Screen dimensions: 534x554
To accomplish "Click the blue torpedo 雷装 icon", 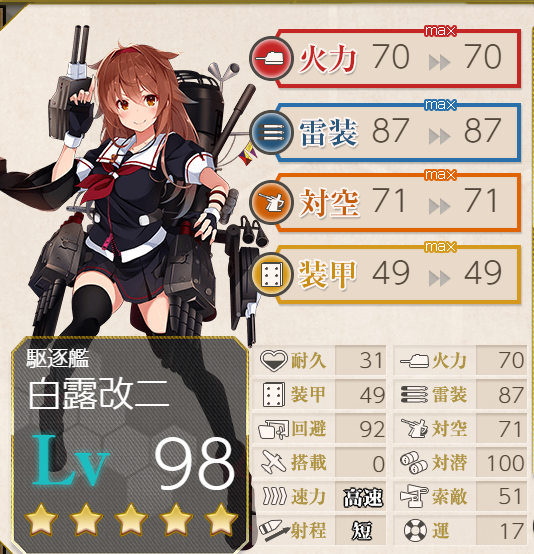I will tap(271, 132).
